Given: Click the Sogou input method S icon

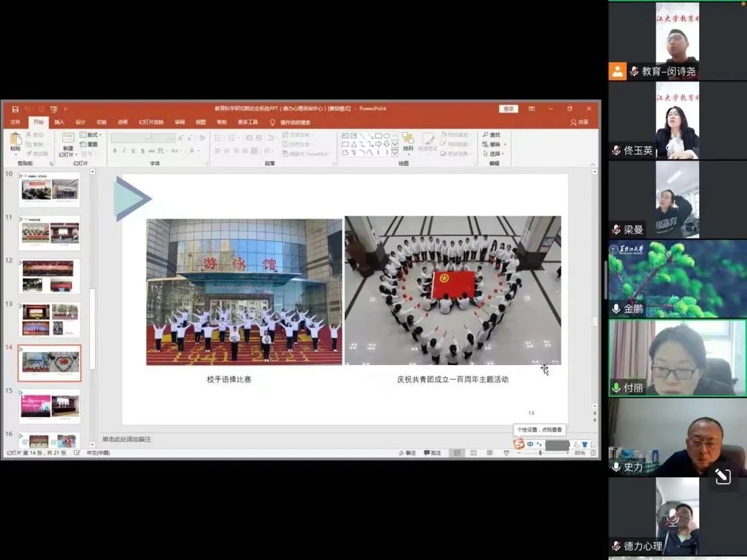Looking at the screenshot, I should pyautogui.click(x=519, y=444).
